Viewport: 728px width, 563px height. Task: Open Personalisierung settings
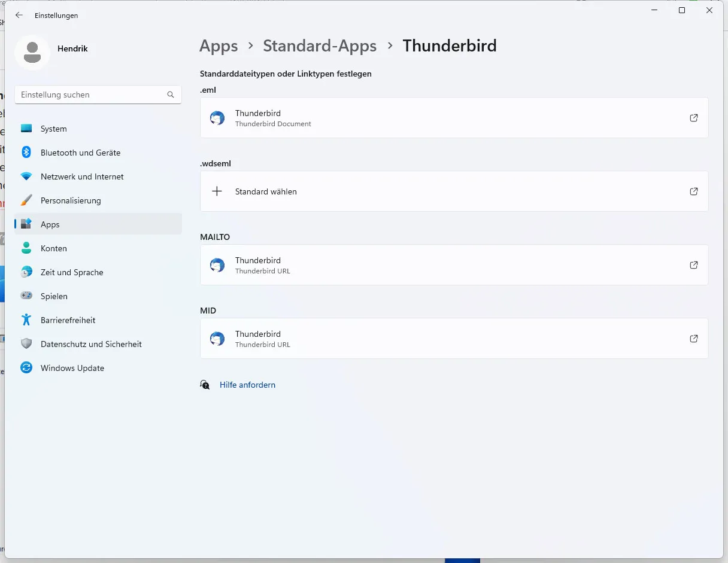[x=98, y=200]
